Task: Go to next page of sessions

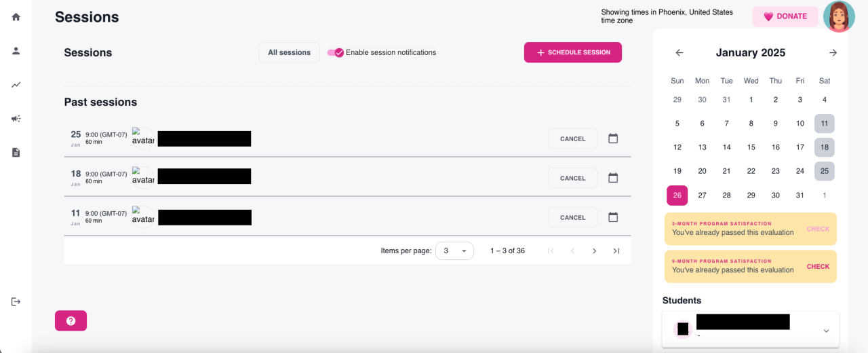Action: click(x=594, y=250)
